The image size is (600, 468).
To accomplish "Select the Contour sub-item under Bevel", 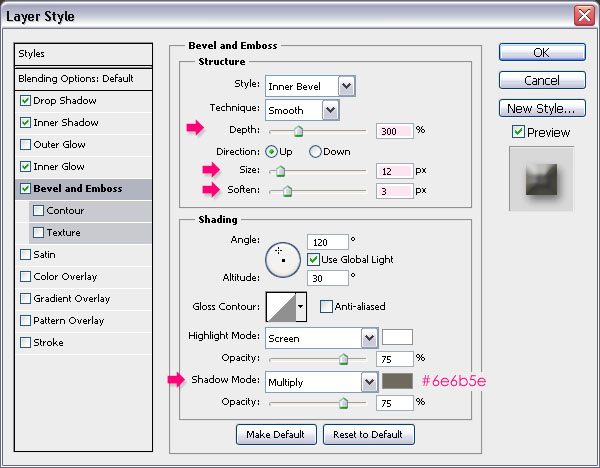I will [64, 211].
